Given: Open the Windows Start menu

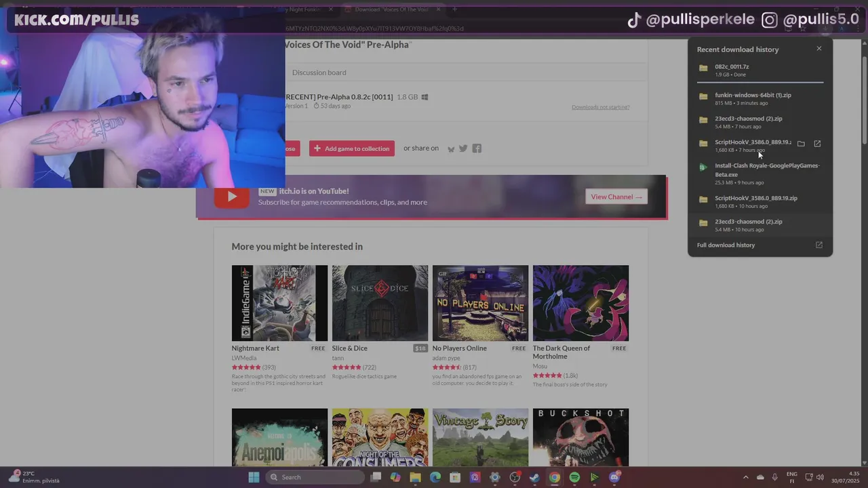Looking at the screenshot, I should 254,477.
